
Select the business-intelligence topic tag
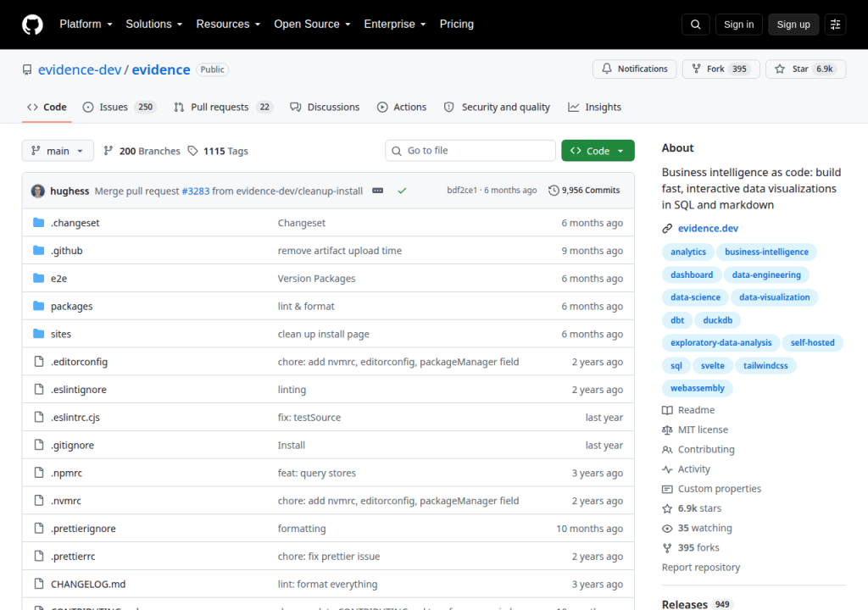[x=766, y=252]
